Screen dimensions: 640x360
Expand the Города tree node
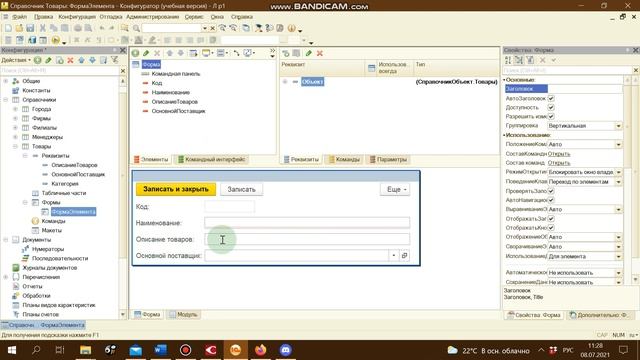coord(16,109)
